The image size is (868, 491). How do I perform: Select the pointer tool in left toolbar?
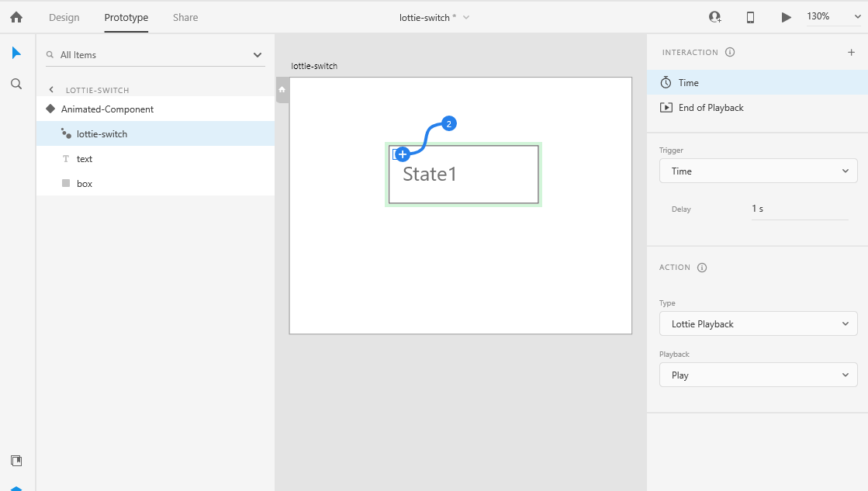coord(16,53)
